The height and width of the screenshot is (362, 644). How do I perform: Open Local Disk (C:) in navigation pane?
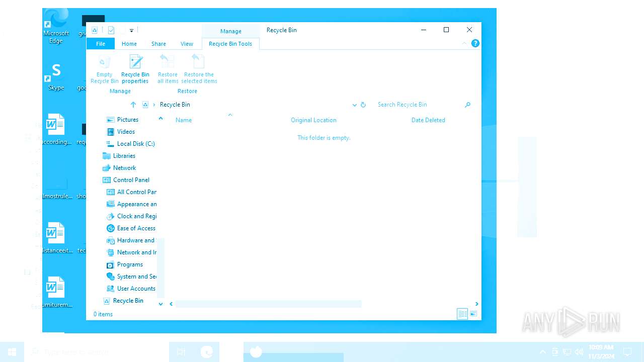click(136, 144)
